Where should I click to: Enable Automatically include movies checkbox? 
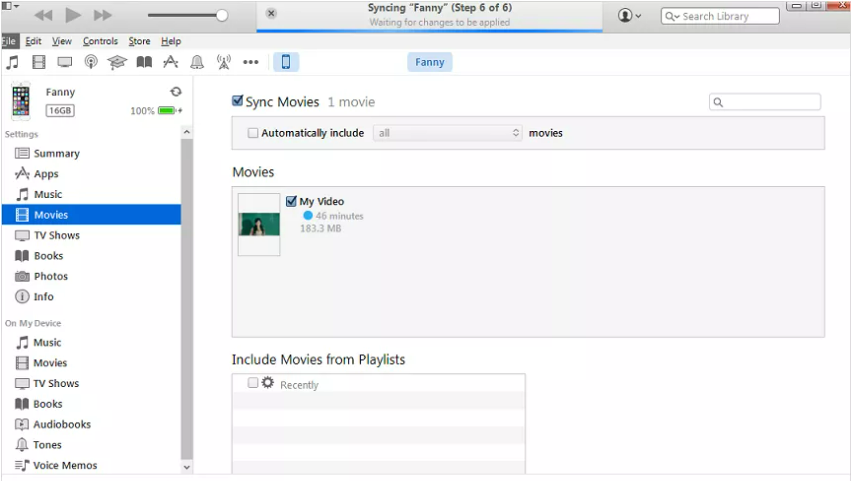point(253,133)
